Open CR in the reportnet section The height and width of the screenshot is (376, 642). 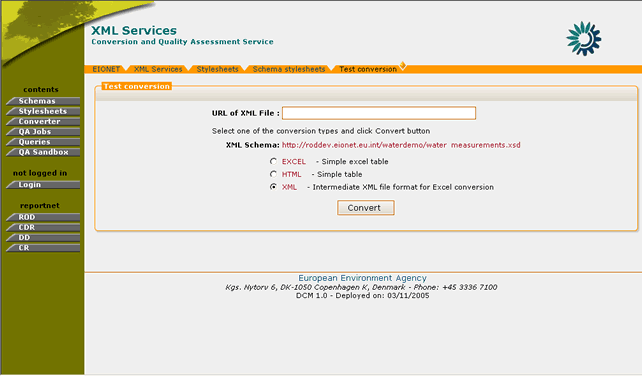(x=43, y=248)
